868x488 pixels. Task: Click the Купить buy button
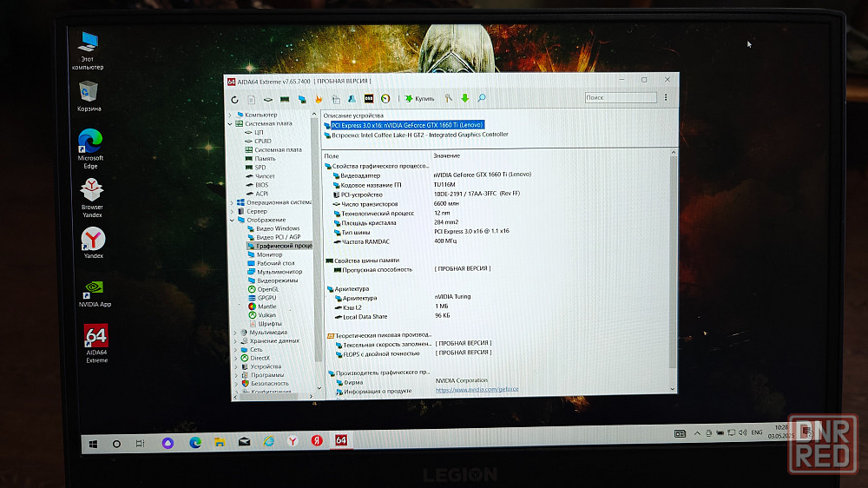[x=419, y=99]
